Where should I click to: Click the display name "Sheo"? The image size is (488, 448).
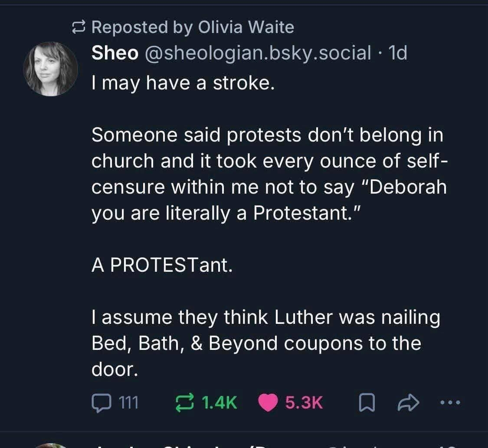[115, 53]
